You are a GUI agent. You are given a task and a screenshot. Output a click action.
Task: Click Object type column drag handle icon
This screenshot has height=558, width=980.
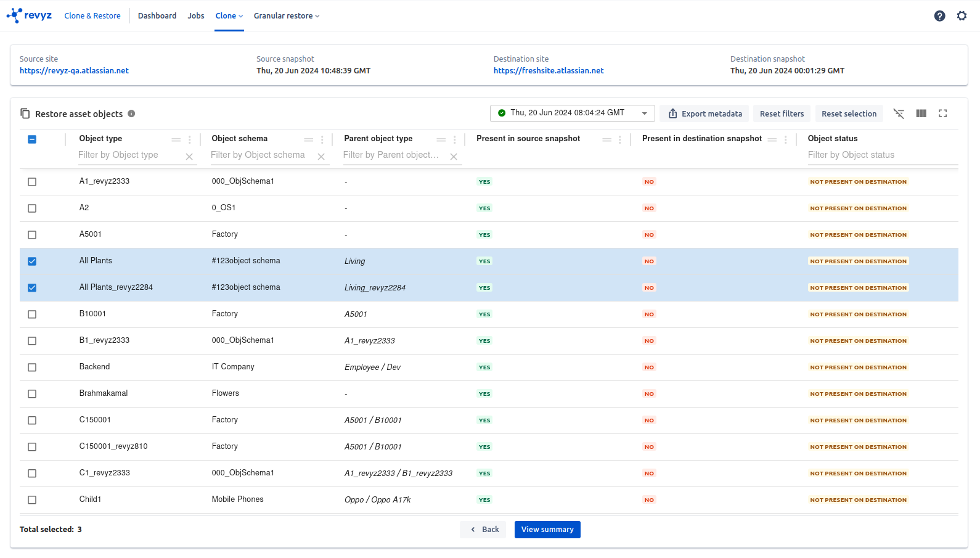(x=176, y=140)
